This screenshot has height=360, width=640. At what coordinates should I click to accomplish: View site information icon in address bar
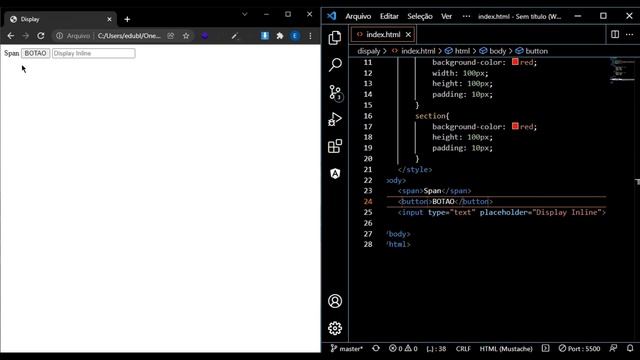pos(59,36)
